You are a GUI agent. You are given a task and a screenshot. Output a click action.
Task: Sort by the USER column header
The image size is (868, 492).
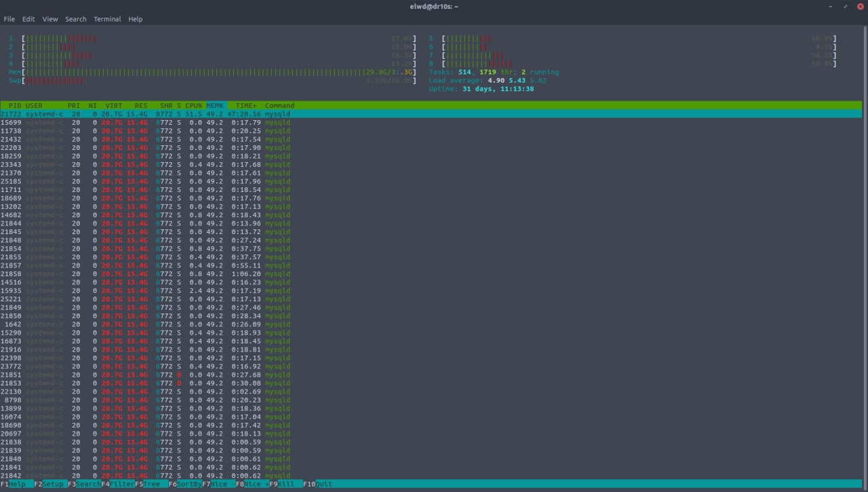pyautogui.click(x=34, y=105)
